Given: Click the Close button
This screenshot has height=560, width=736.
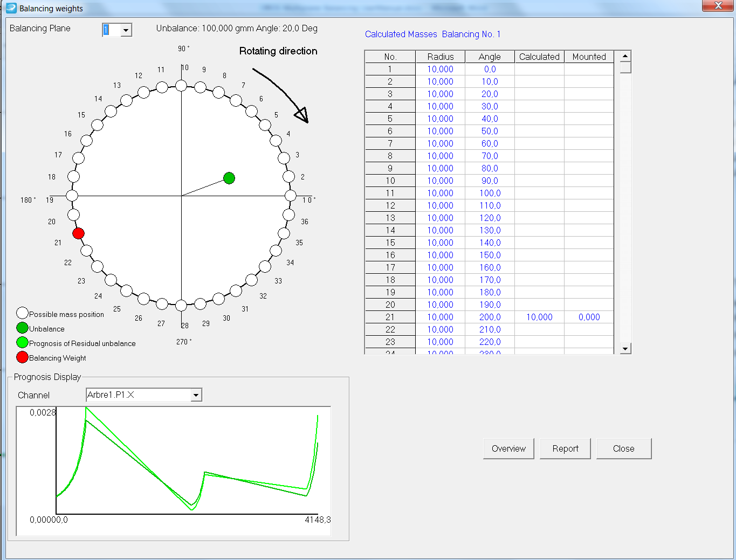Looking at the screenshot, I should pyautogui.click(x=624, y=448).
